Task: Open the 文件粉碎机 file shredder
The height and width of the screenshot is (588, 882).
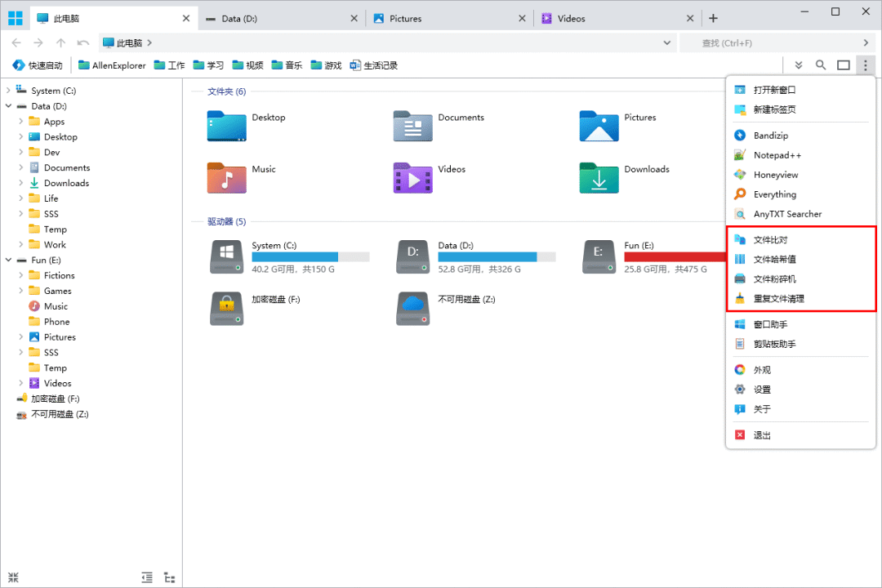Action: (771, 278)
